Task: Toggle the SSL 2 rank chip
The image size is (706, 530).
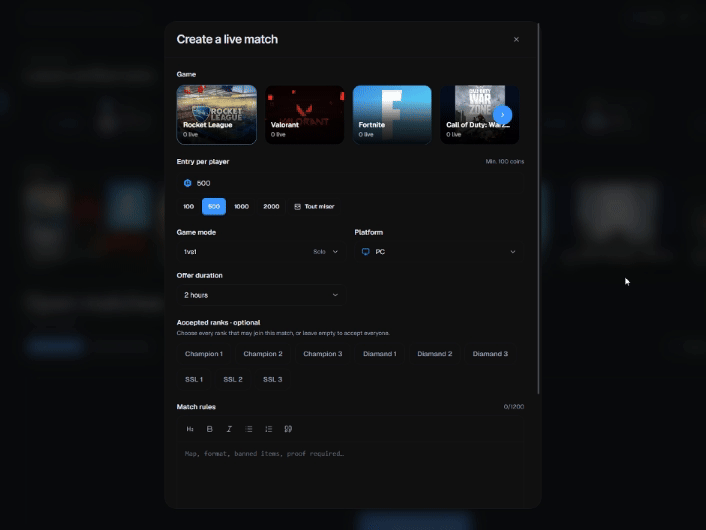Action: [233, 380]
